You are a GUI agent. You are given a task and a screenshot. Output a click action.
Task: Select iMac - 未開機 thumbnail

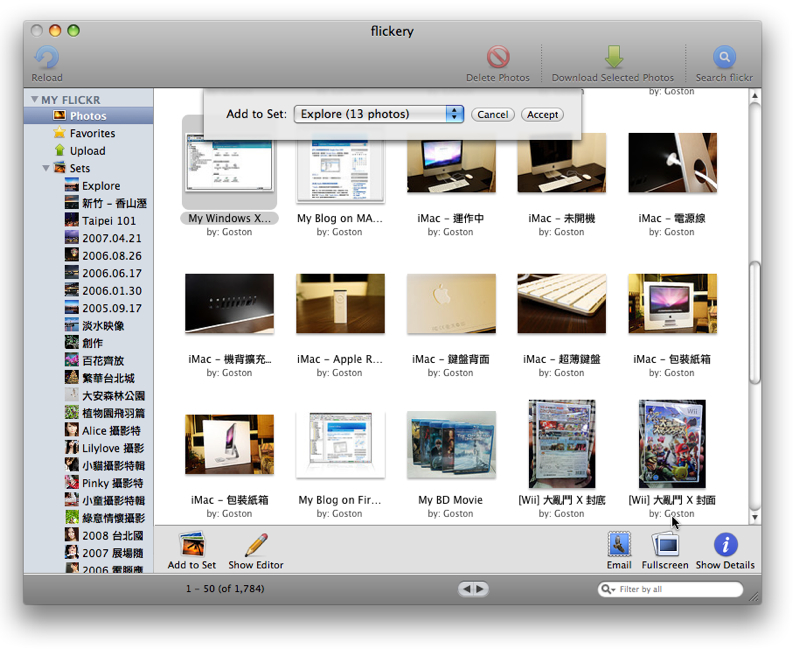[x=562, y=163]
